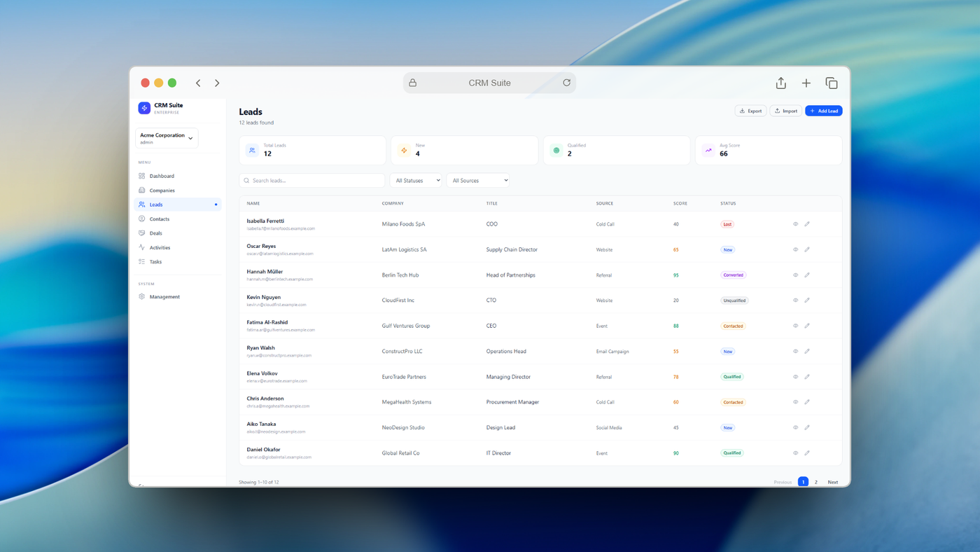
Task: Select Companies in the sidebar menu
Action: (x=161, y=190)
